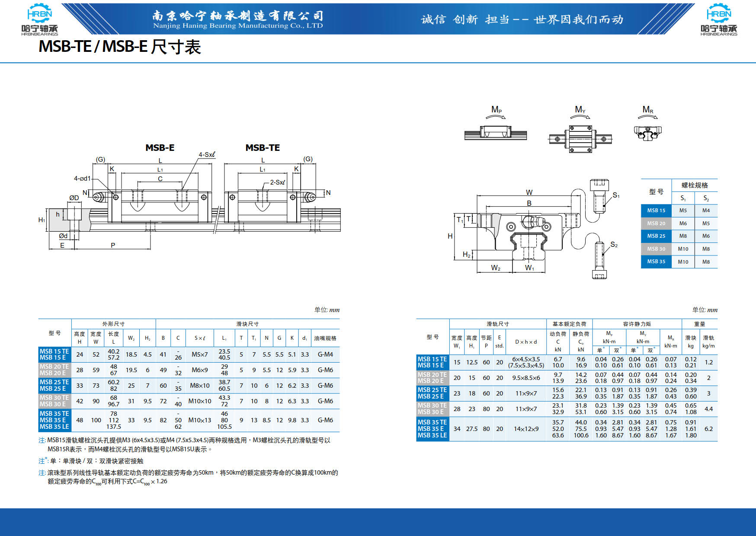The width and height of the screenshot is (756, 536).
Task: Click the W dimension label on cross-section
Action: point(529,192)
